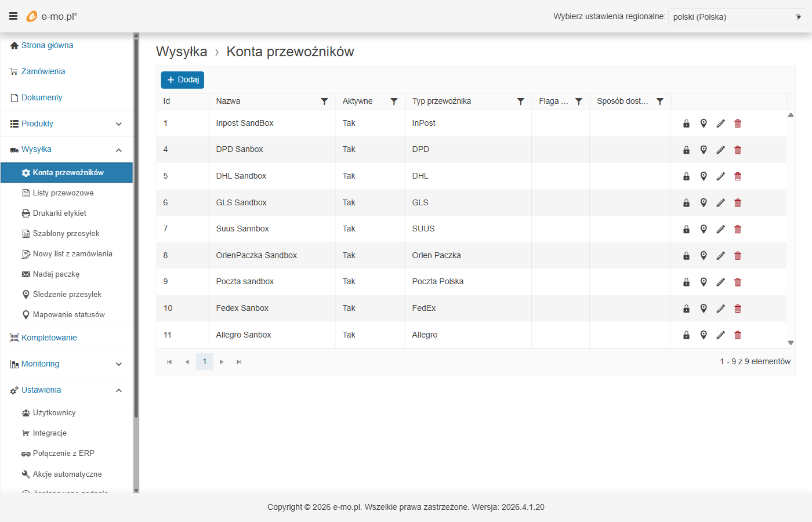Viewport: 812px width, 522px height.
Task: Click the sidebar vertical scrollbar
Action: 136,232
